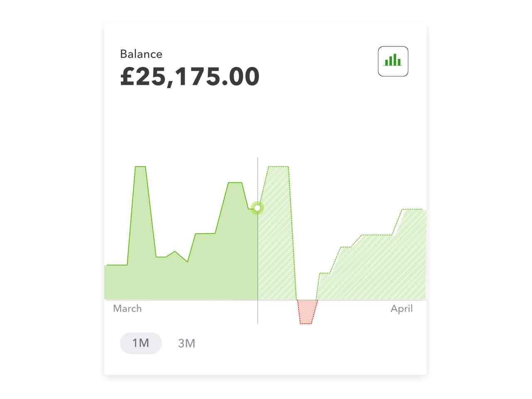Click the second solid green peak

click(235, 183)
